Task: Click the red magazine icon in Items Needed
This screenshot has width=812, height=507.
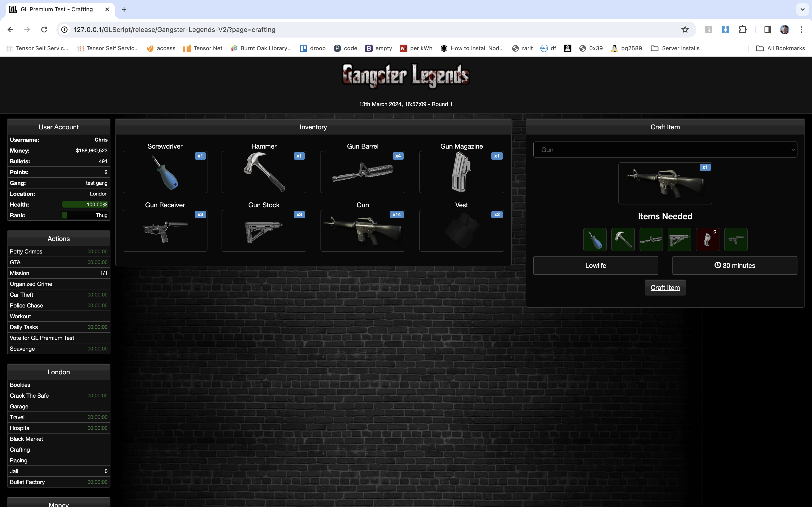Action: (707, 239)
